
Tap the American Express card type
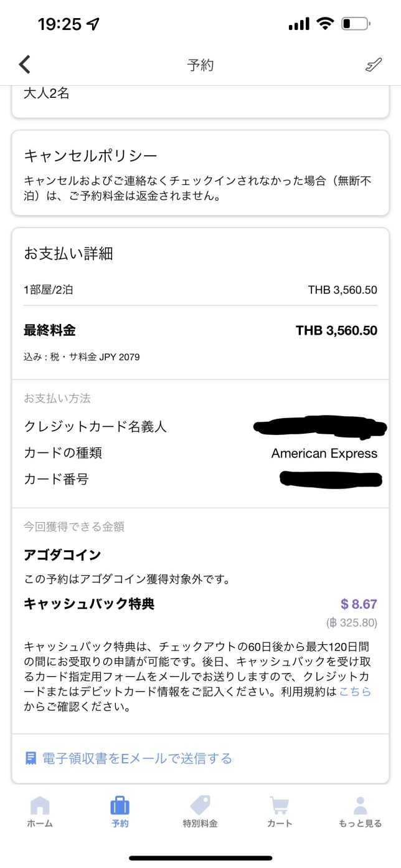[x=324, y=453]
